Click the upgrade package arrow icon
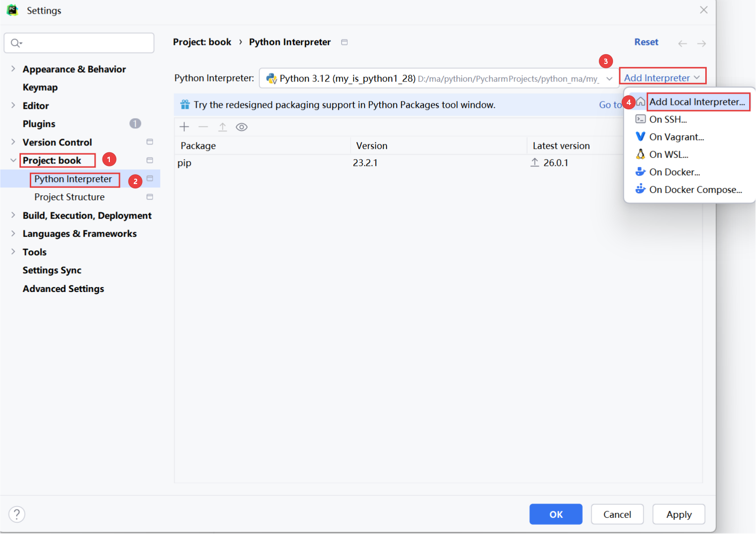 223,127
